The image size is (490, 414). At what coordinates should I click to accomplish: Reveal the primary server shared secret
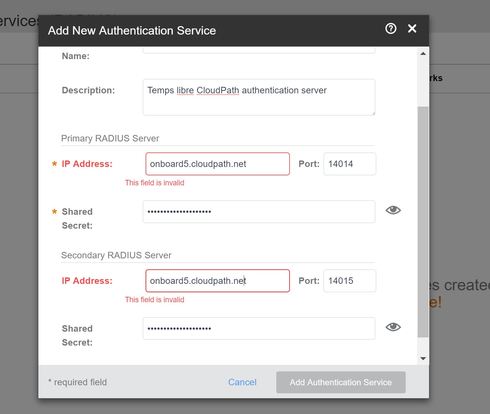pos(393,210)
